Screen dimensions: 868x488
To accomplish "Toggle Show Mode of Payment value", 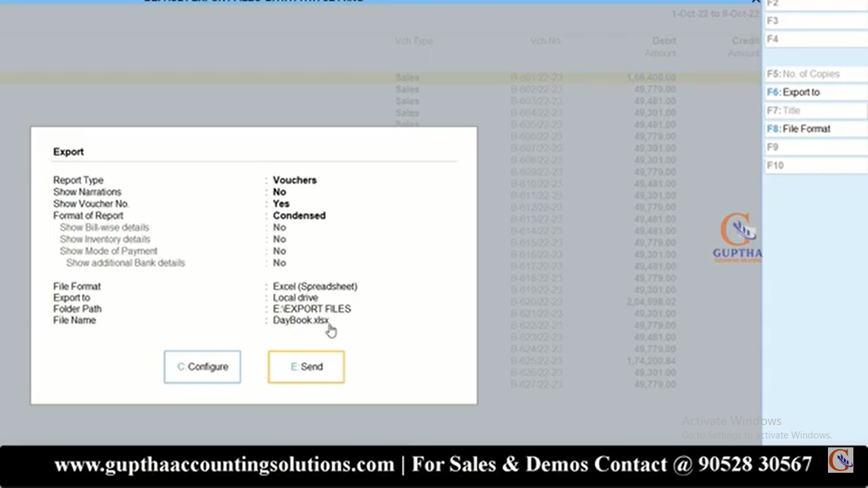I will [x=280, y=251].
